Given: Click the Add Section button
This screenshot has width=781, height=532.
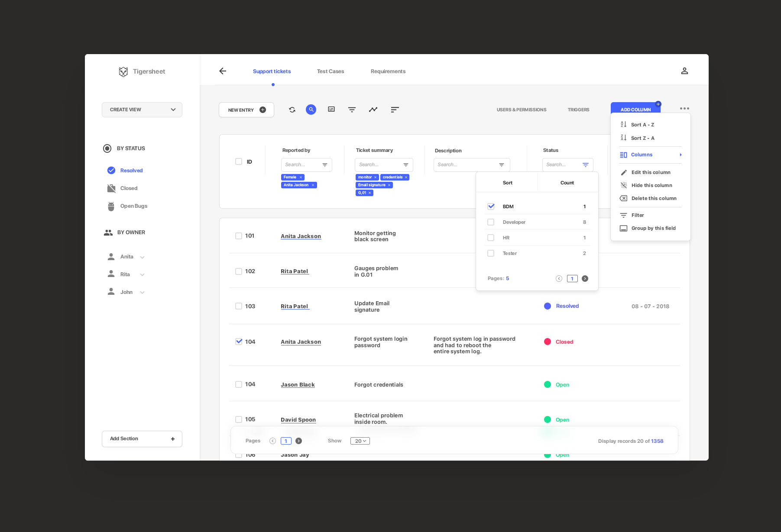Looking at the screenshot, I should pos(142,439).
